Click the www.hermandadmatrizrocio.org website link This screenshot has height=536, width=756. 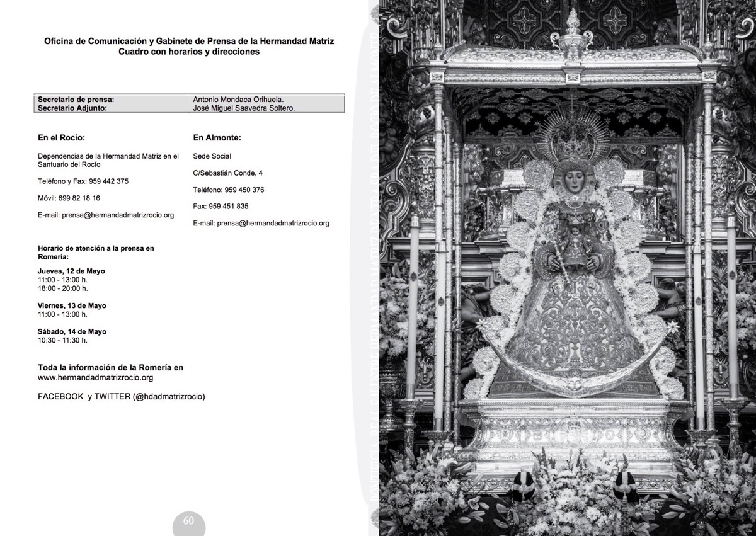pos(95,378)
